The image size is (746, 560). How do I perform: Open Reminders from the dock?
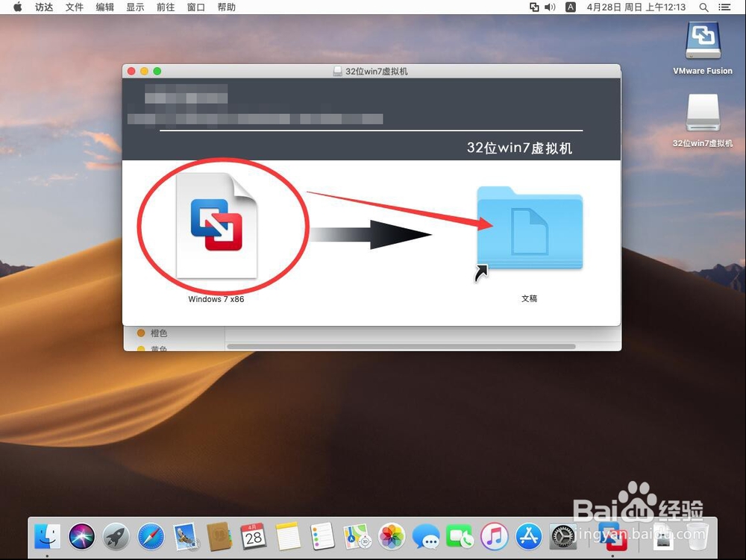322,537
